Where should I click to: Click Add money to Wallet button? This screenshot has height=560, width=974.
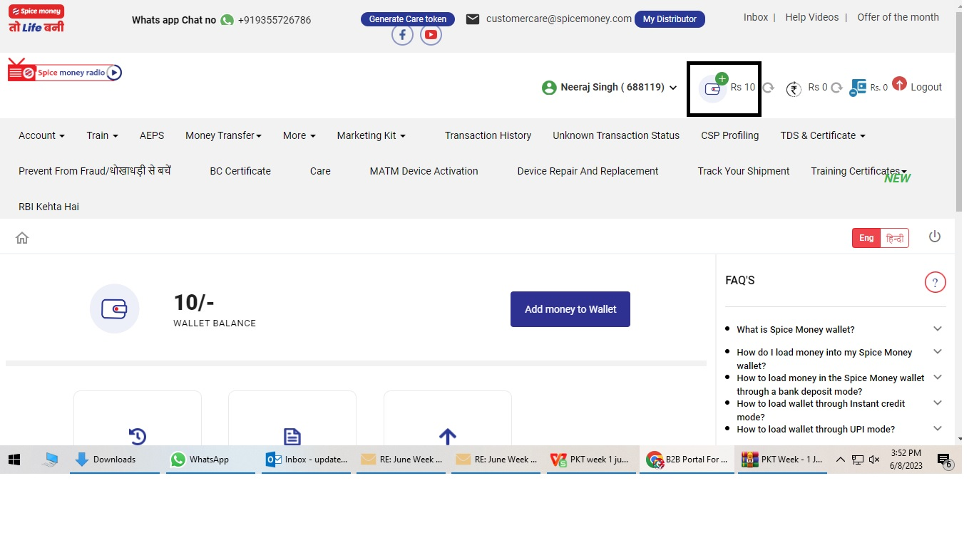click(570, 309)
